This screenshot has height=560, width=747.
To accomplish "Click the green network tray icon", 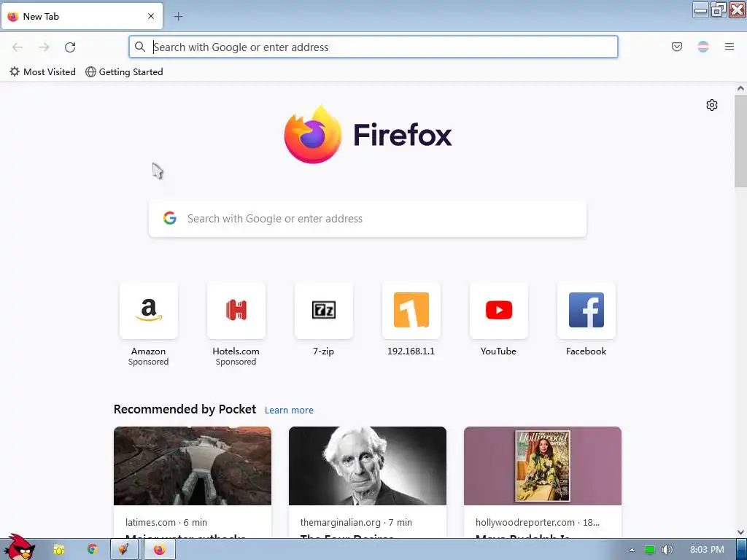I will tap(649, 550).
